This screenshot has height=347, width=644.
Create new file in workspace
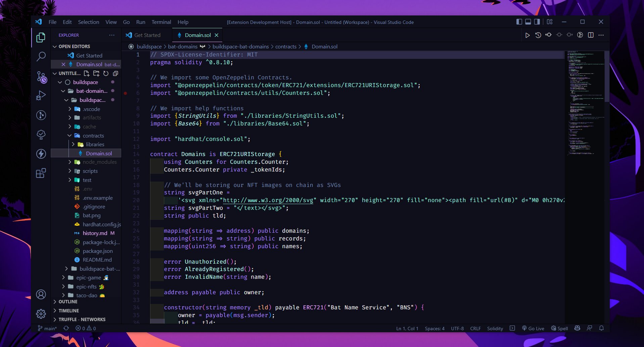pyautogui.click(x=87, y=73)
